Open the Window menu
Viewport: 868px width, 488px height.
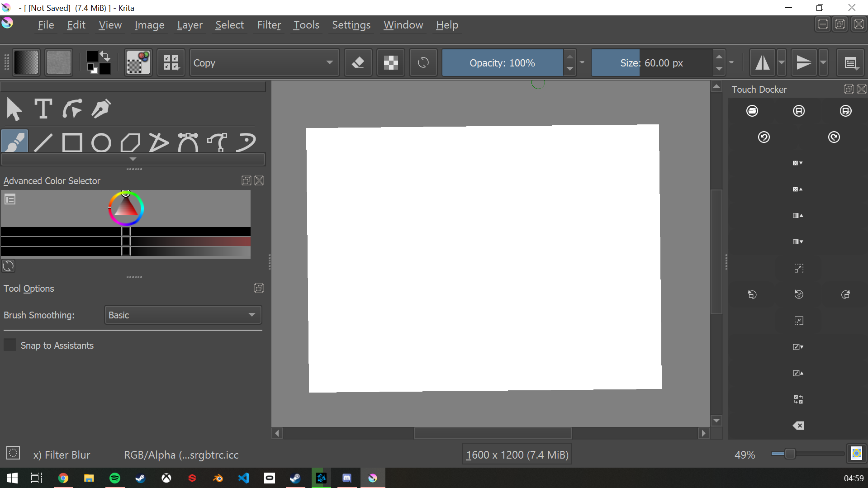click(x=403, y=25)
